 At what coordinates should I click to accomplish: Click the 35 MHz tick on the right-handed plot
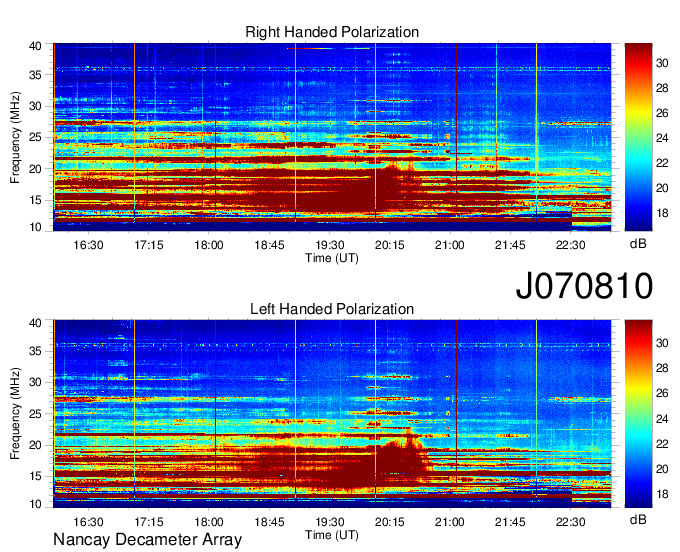[x=35, y=75]
